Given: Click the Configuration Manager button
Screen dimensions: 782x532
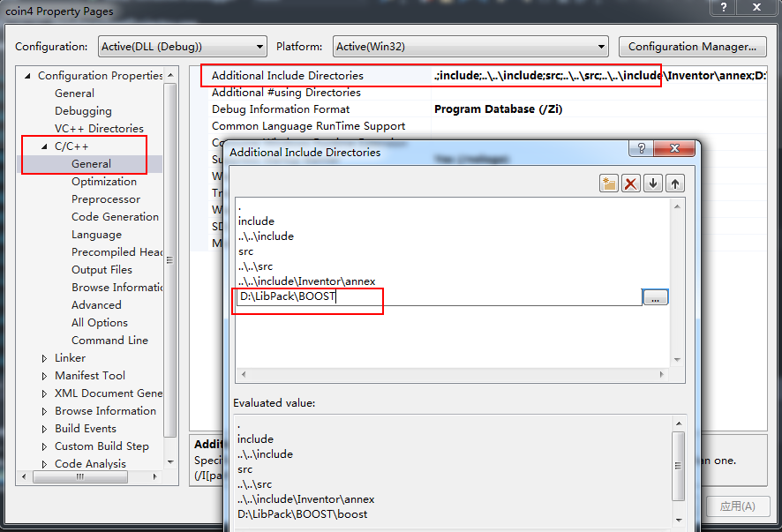Looking at the screenshot, I should (691, 47).
